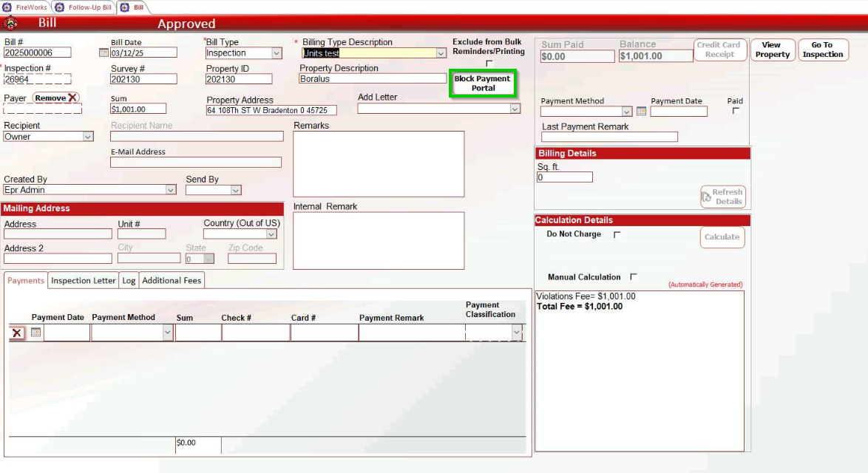Open the Bill Date calendar picker
The width and height of the screenshot is (868, 473).
click(104, 52)
